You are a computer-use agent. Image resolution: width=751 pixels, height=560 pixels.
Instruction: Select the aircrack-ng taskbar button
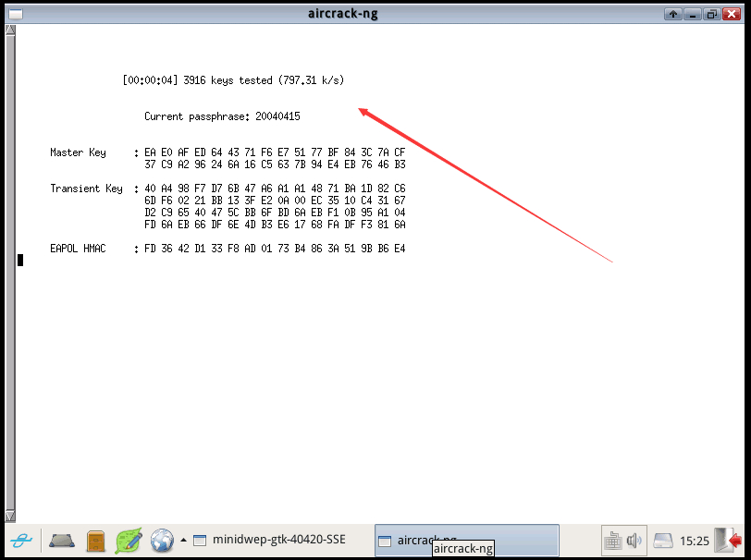tap(466, 540)
